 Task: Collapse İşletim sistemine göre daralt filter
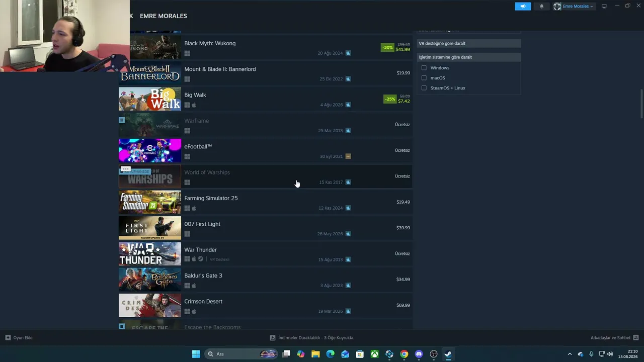469,57
